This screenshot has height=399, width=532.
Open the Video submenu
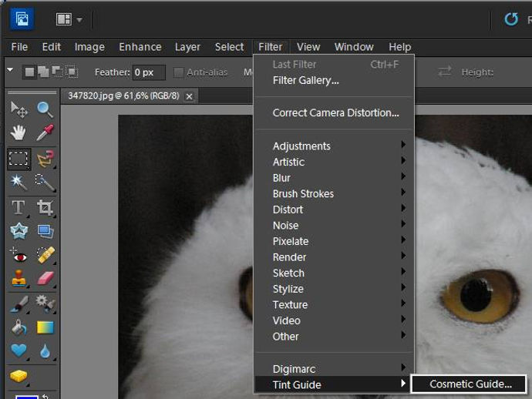tap(334, 320)
